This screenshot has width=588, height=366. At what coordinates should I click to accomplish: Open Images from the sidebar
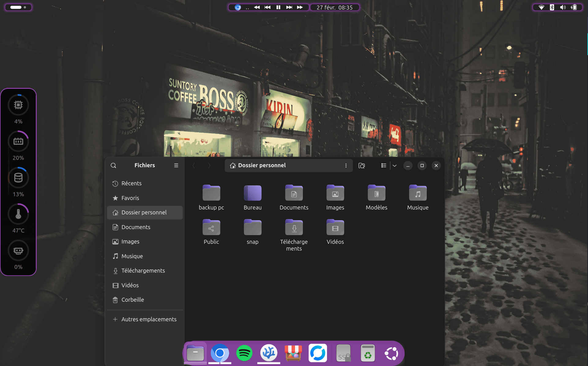(145, 242)
